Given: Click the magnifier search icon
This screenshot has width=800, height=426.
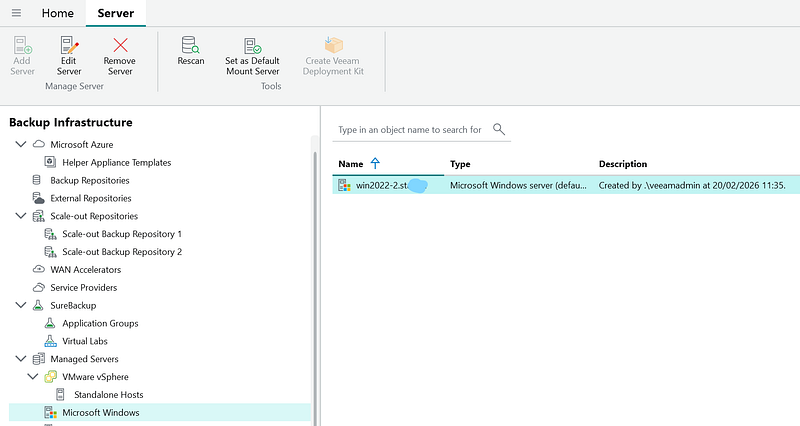Looking at the screenshot, I should pos(500,130).
